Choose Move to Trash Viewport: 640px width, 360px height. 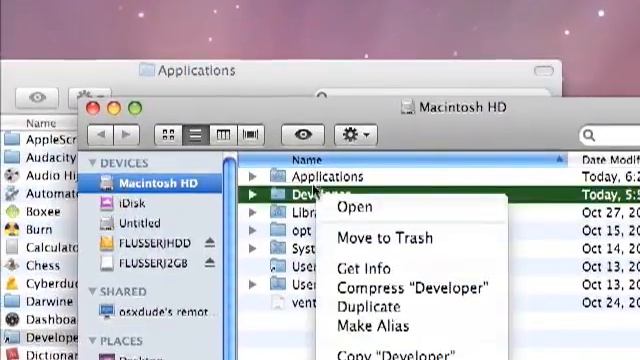pos(385,238)
